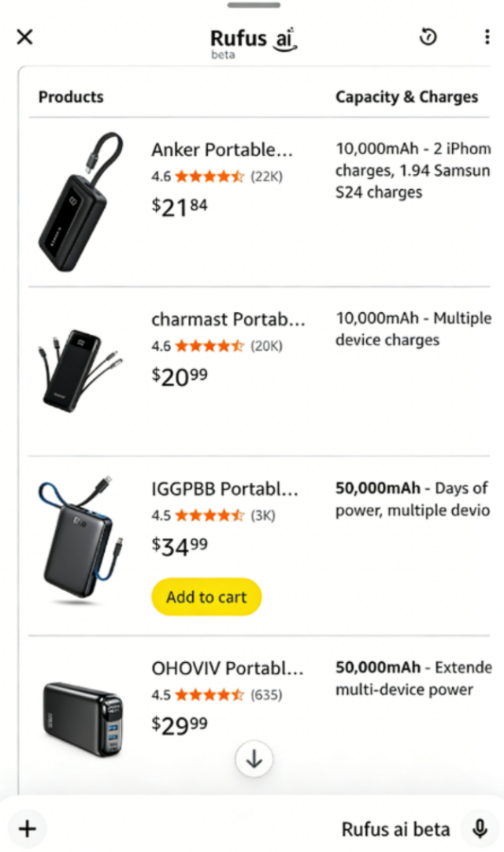Click the $20.99 price of charmast charger
The width and height of the screenshot is (504, 852).
pos(178,376)
